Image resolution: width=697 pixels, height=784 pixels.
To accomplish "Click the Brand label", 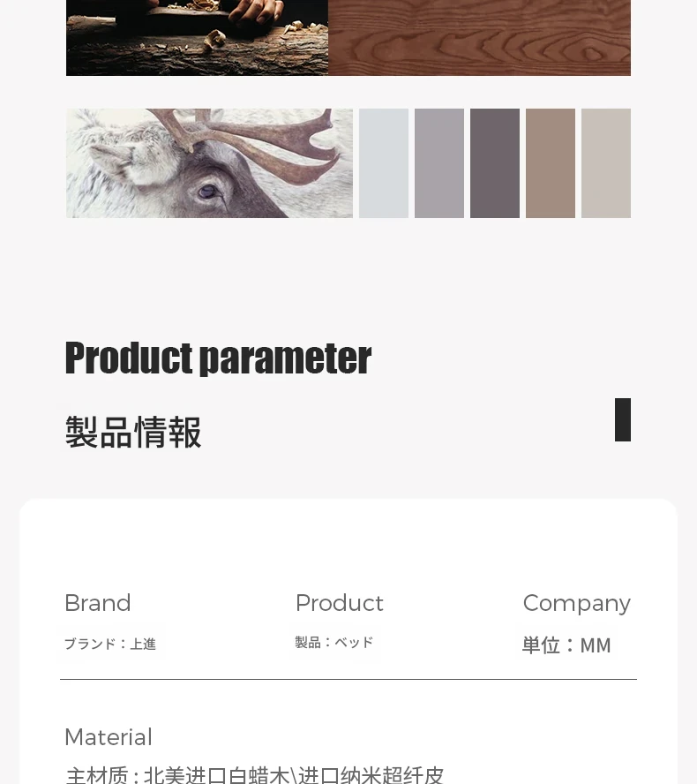I will tap(98, 603).
